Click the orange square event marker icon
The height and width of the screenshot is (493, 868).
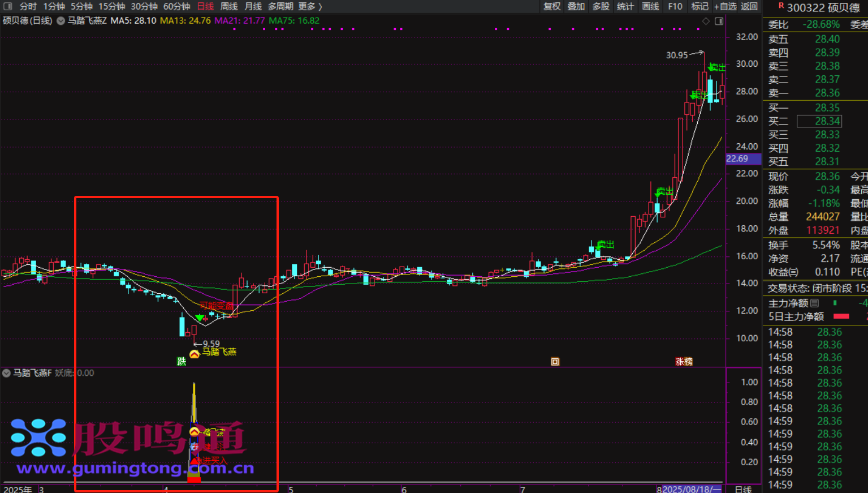pos(555,362)
